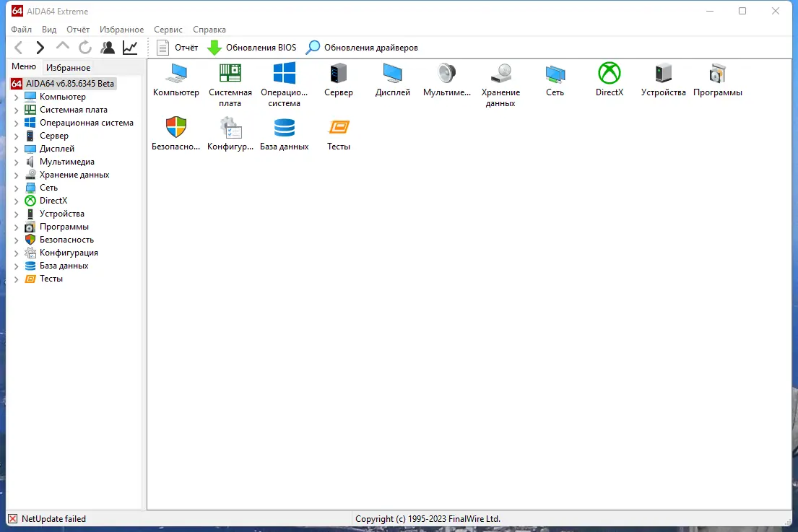Click the Отчёт toolbar button
Viewport: 798px width, 532px height.
(x=177, y=48)
